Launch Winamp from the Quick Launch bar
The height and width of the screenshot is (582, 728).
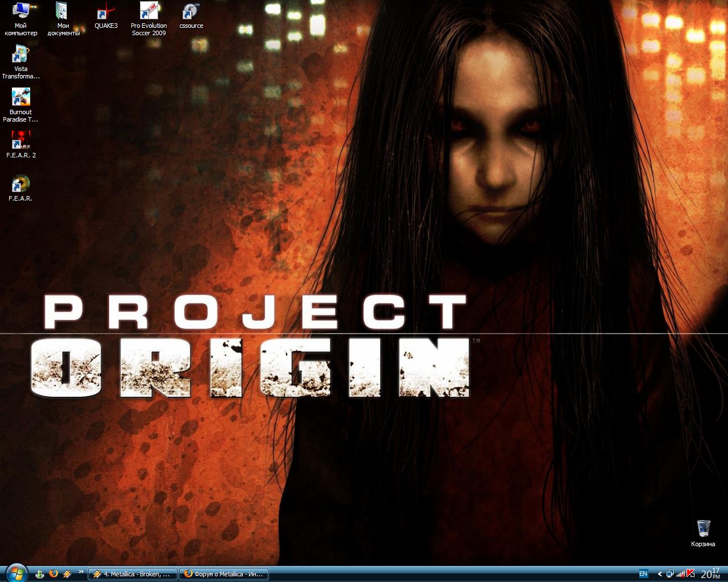tap(67, 574)
